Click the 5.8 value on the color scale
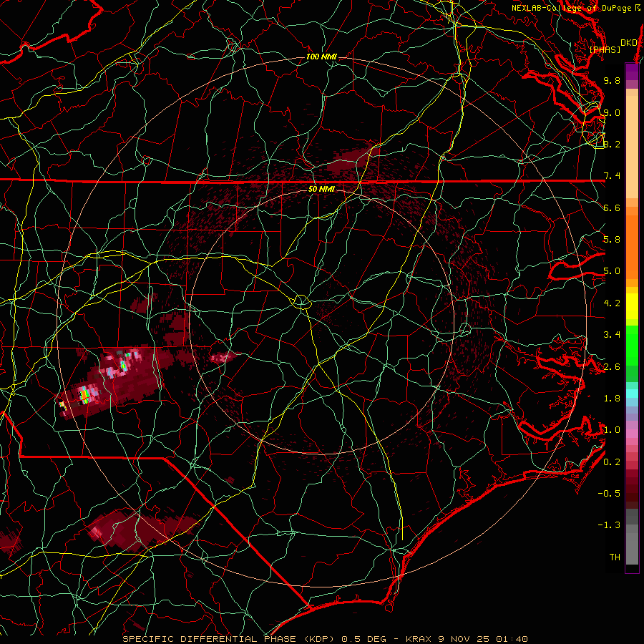 point(612,240)
